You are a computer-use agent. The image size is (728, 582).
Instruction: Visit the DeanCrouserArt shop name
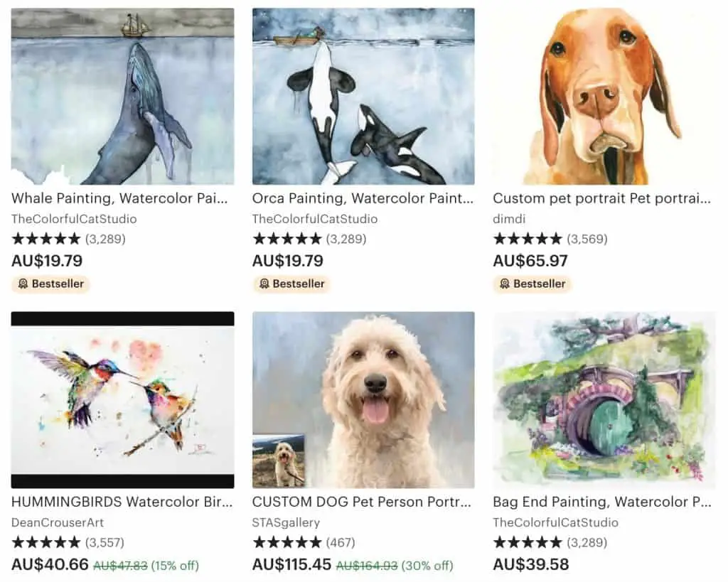58,522
